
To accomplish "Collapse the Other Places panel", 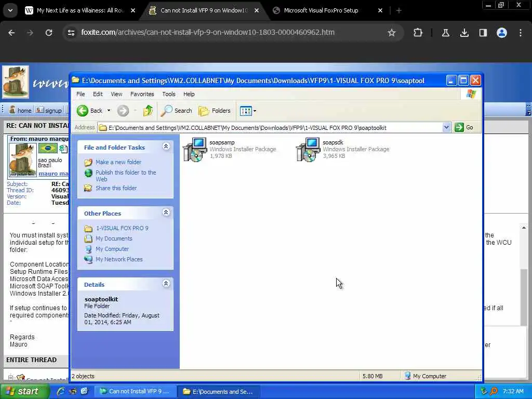I will point(166,212).
